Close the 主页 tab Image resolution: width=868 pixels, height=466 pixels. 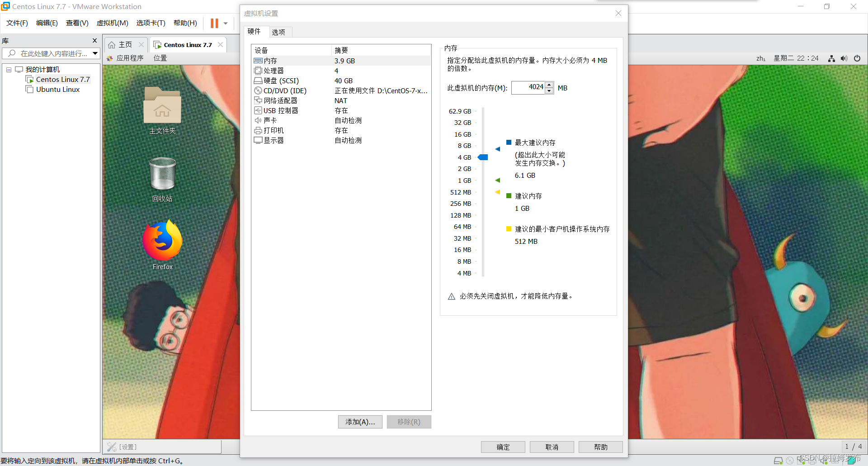(141, 44)
